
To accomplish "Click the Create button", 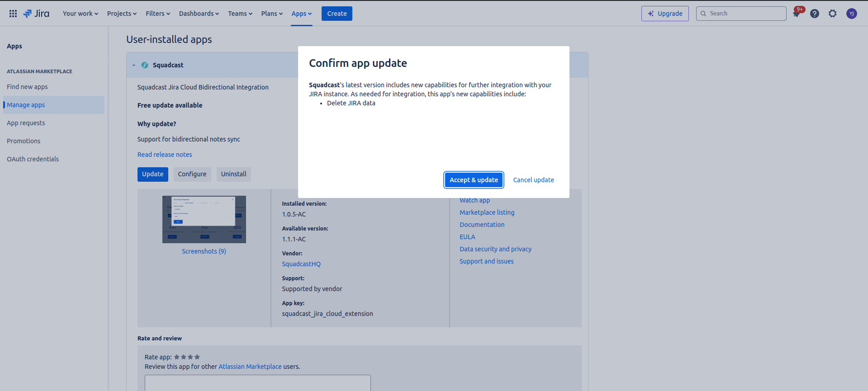I will pos(337,14).
